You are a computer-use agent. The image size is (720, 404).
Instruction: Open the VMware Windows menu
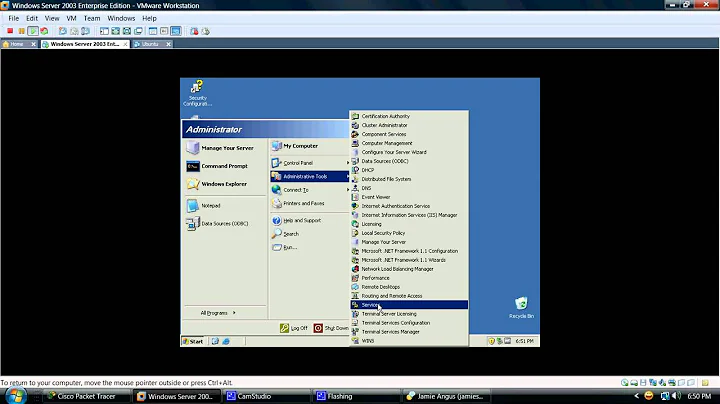[x=121, y=18]
